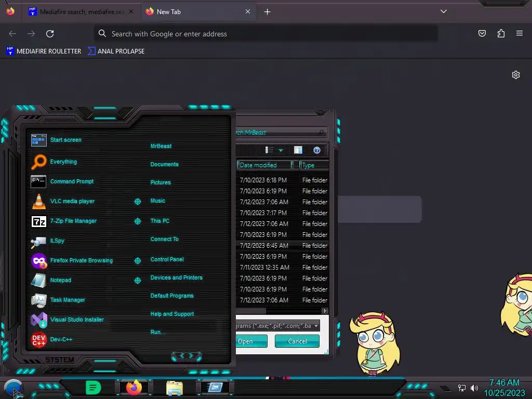Open Firefox Private Browsing

[72, 261]
